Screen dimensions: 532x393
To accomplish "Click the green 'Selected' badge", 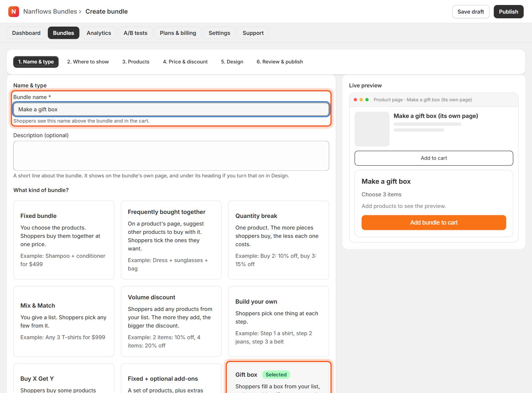I will click(276, 375).
